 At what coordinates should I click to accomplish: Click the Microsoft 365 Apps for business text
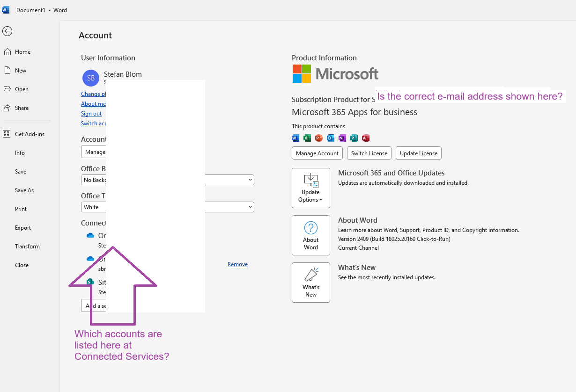[354, 112]
